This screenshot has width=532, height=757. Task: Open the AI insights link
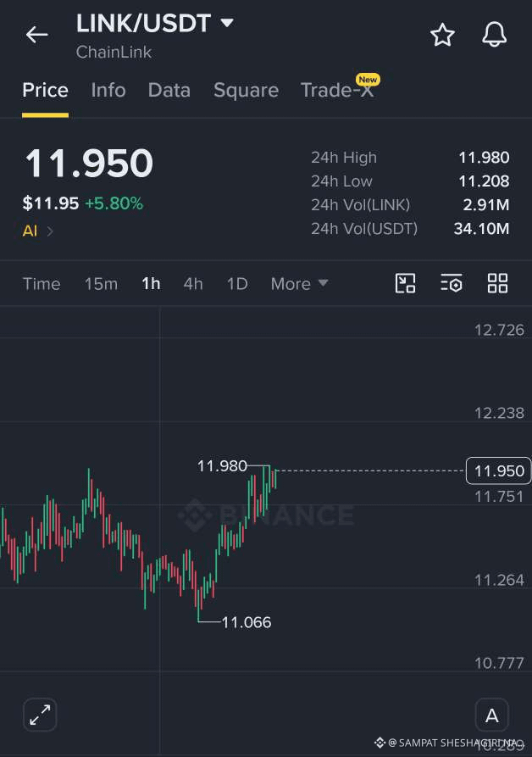click(37, 231)
